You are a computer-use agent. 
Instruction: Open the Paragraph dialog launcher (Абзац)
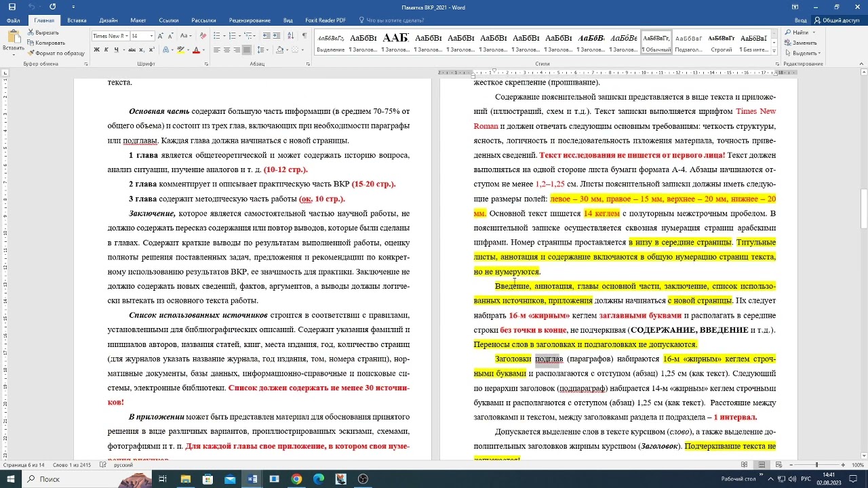(x=307, y=64)
